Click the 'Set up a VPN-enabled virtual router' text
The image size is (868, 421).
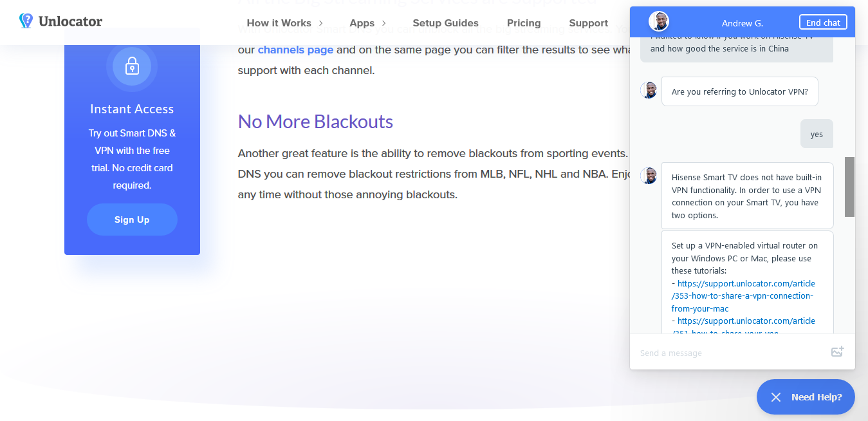[744, 258]
